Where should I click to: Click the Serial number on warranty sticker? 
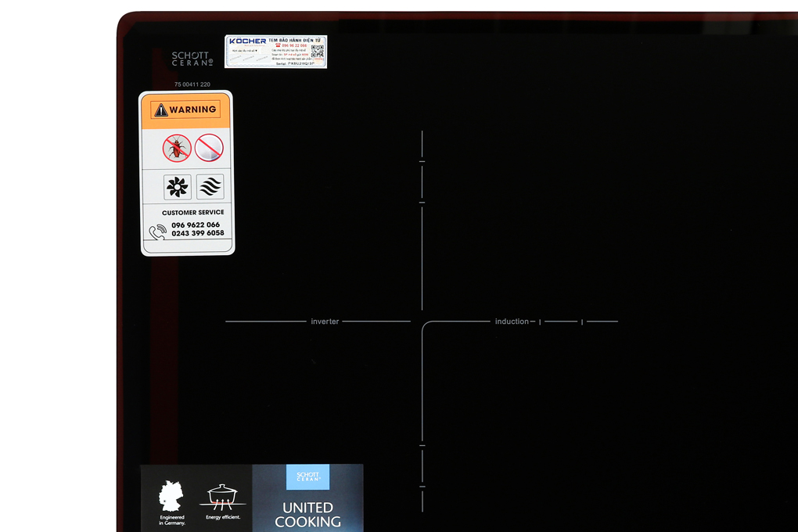(x=295, y=63)
